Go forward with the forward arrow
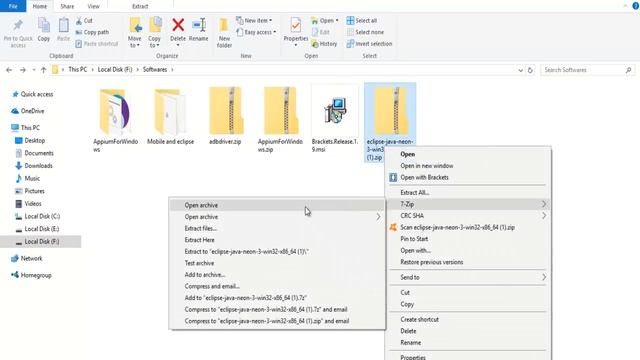 [23, 70]
